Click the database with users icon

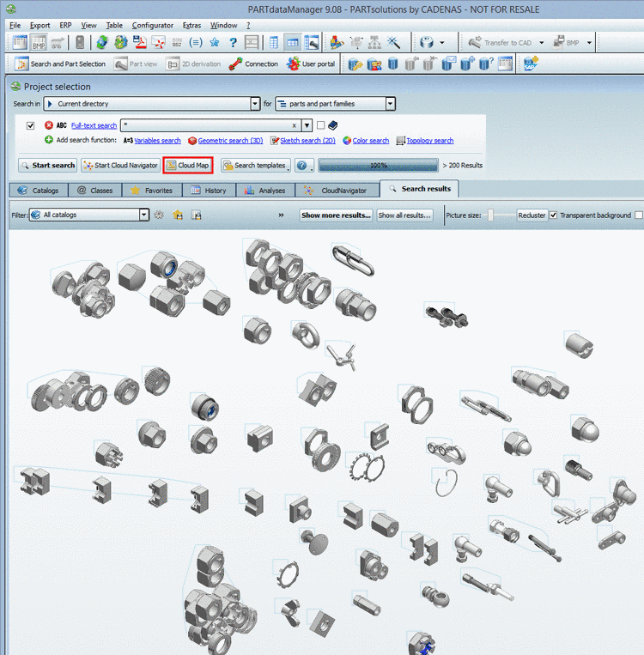click(x=374, y=64)
